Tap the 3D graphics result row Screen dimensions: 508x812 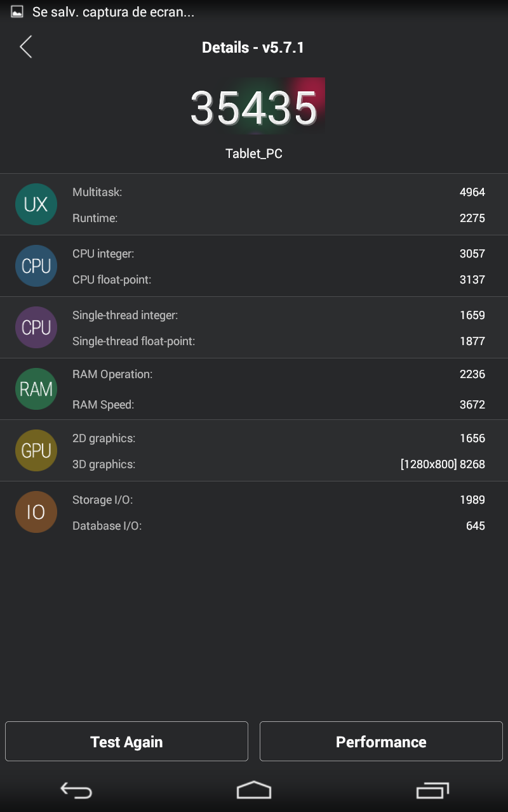[278, 464]
